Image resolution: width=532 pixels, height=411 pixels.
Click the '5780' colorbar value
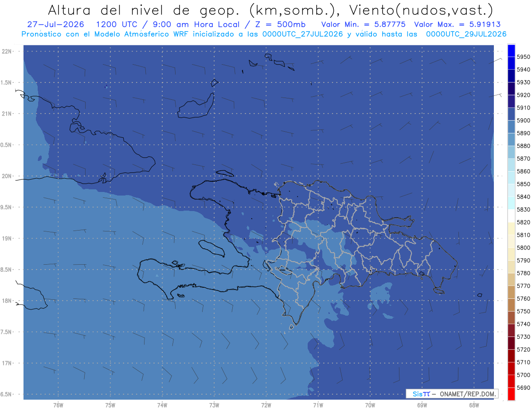point(524,273)
